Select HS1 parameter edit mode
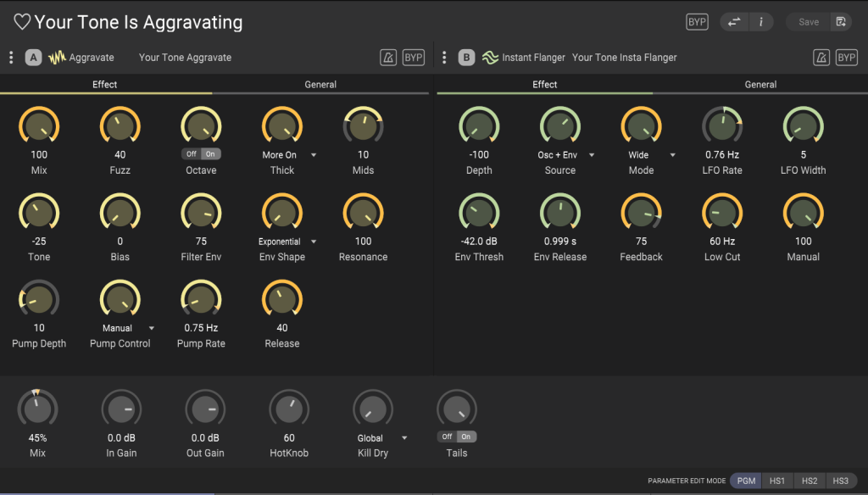The height and width of the screenshot is (495, 868). point(776,481)
